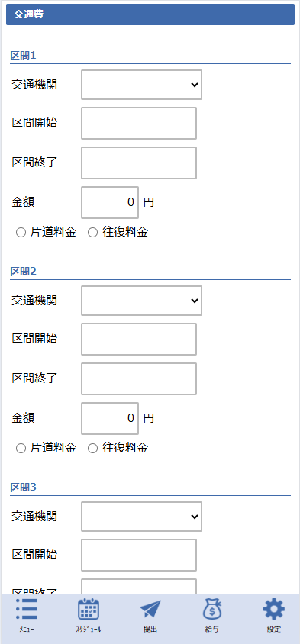Image resolution: width=300 pixels, height=644 pixels.
Task: Choose 往復料金 option in 区間2
Action: (93, 449)
